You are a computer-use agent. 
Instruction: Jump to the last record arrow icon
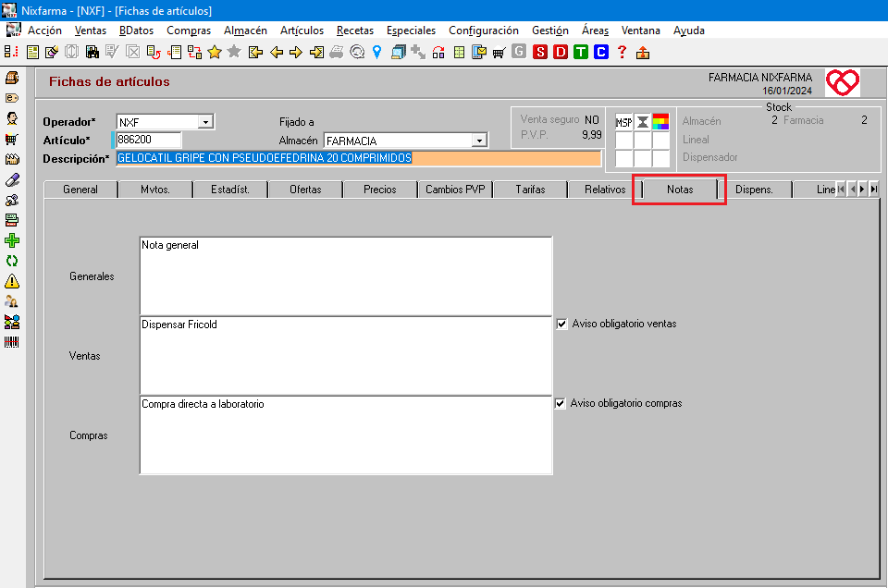pos(316,53)
